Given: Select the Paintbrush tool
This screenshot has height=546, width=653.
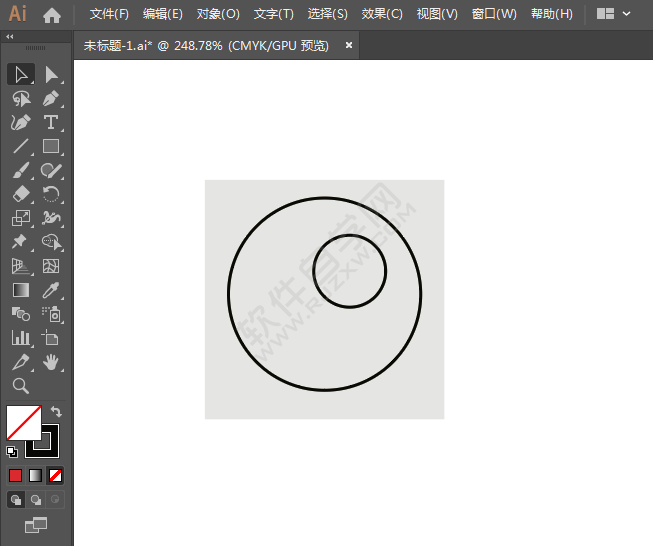Looking at the screenshot, I should pos(21,170).
